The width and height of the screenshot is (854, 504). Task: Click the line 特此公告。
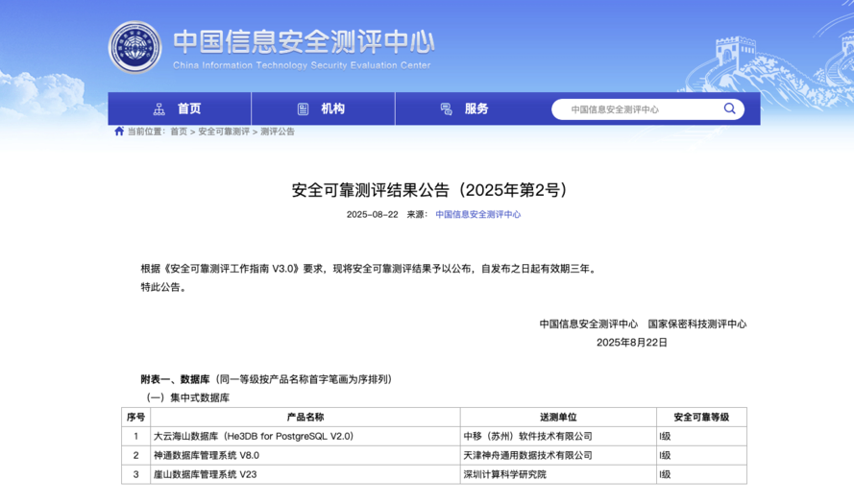pos(164,287)
